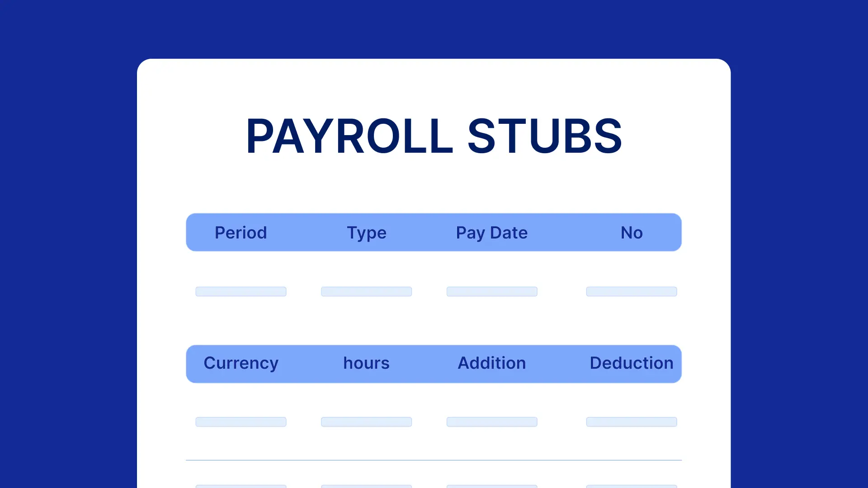Select the Pay Date input field
868x488 pixels.
[x=491, y=291]
